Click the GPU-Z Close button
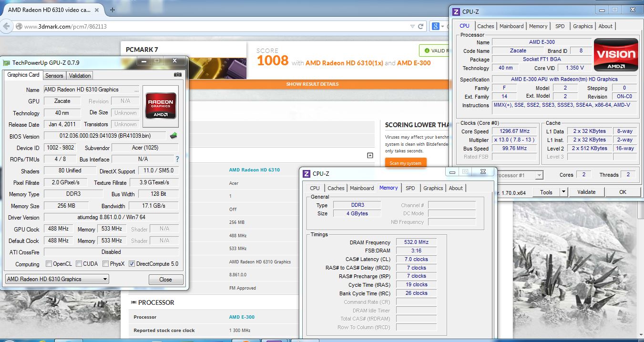The height and width of the screenshot is (342, 644). click(x=165, y=280)
